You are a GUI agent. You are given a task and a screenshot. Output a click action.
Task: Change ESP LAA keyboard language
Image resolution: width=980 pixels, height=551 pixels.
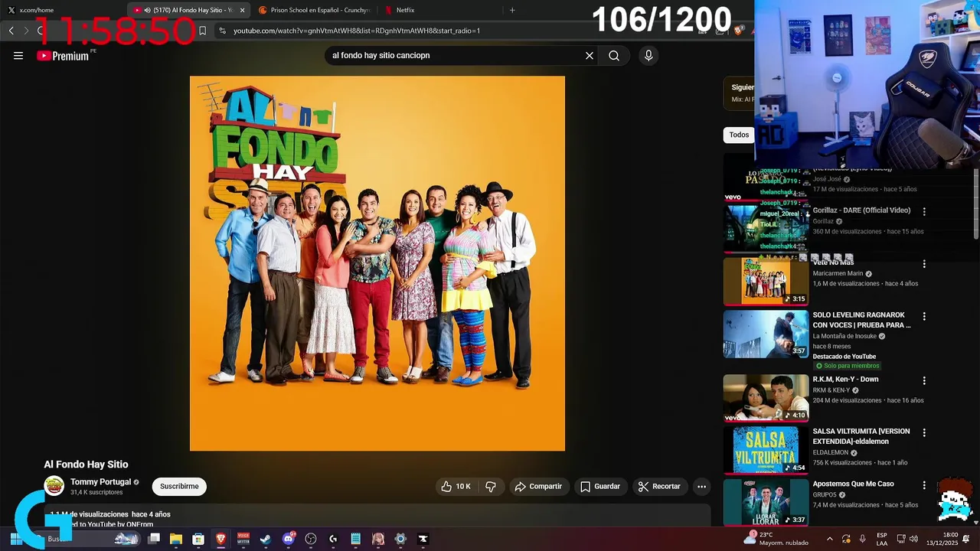pos(882,539)
